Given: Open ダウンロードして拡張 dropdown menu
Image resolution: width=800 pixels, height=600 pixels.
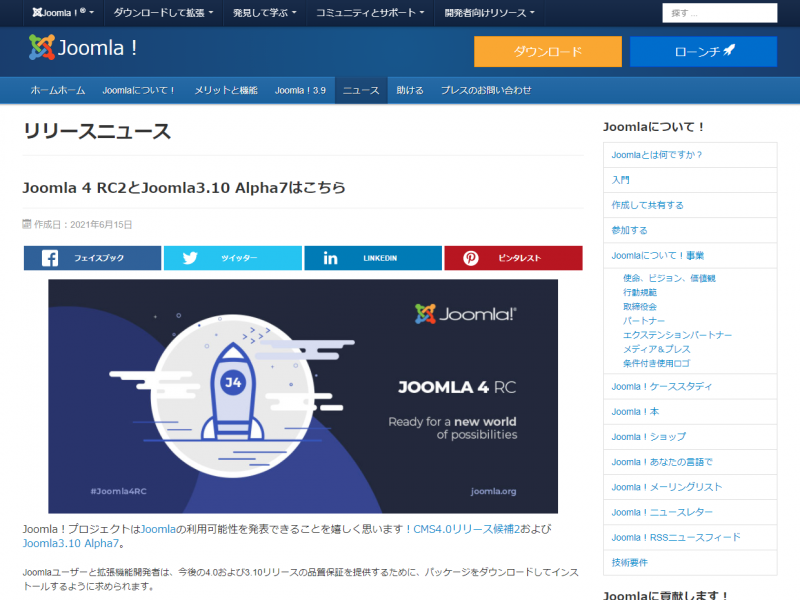Looking at the screenshot, I should [163, 13].
